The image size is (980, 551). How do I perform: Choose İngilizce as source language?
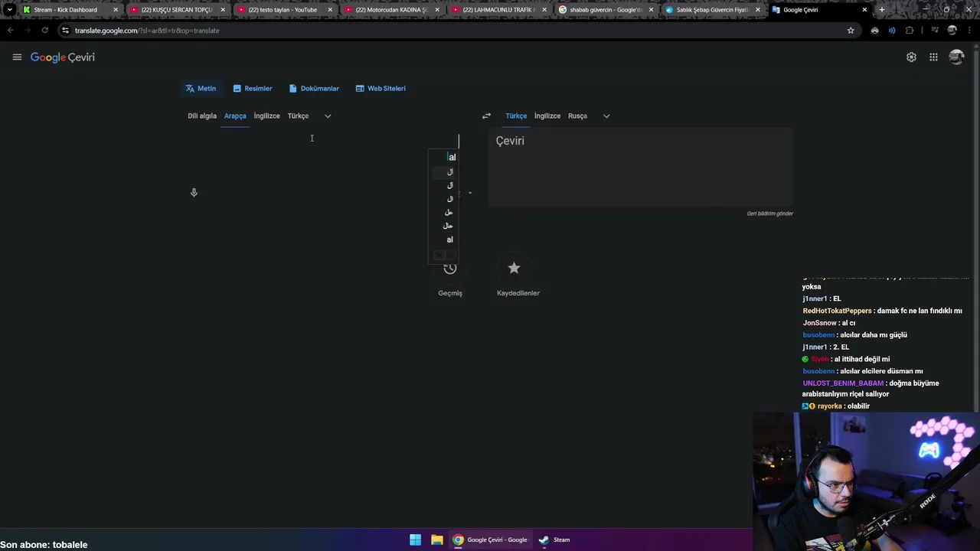point(266,116)
